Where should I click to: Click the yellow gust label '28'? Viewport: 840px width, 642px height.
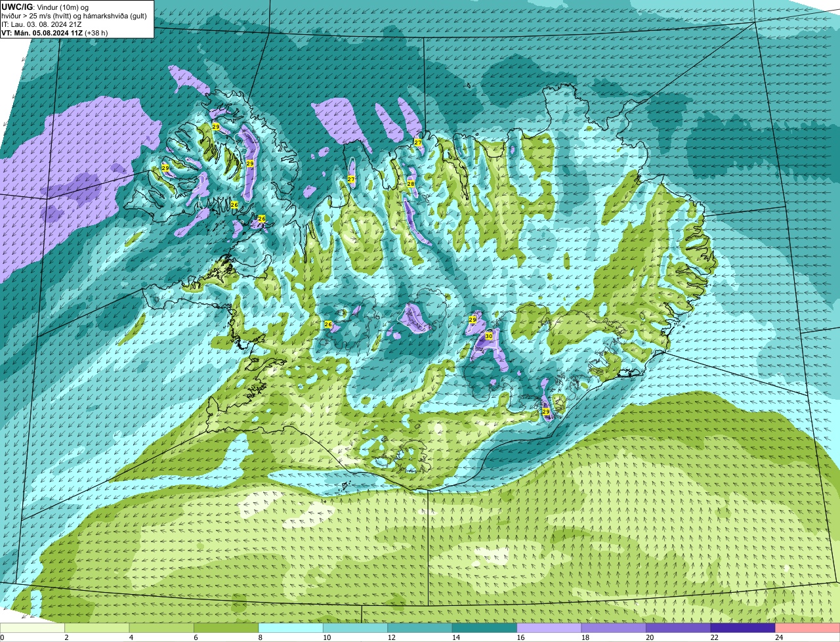[x=411, y=184]
